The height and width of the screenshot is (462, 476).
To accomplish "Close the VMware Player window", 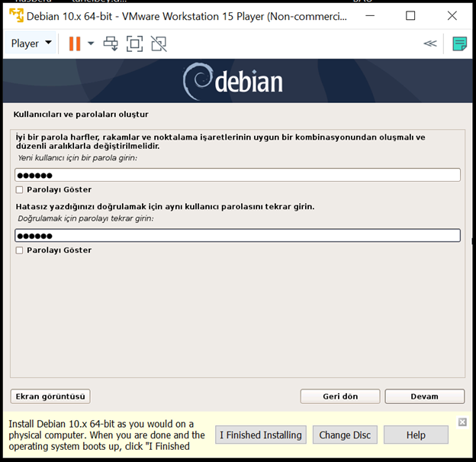I will point(452,15).
